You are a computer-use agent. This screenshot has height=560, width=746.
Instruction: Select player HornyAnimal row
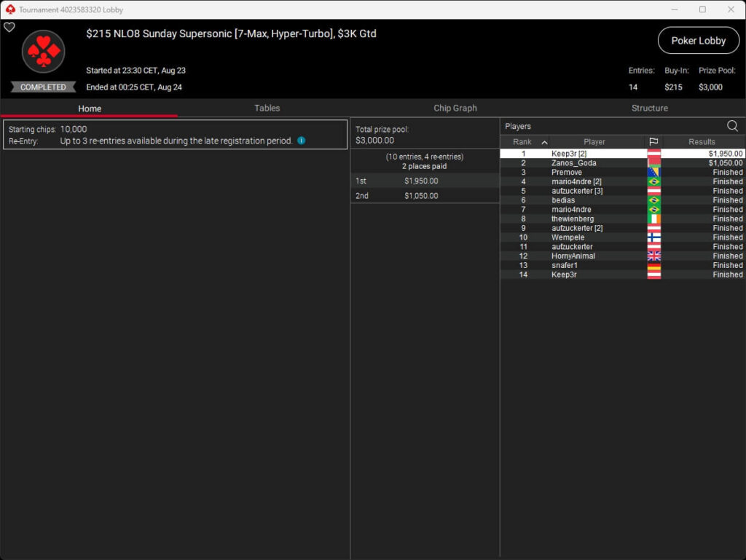pos(622,256)
